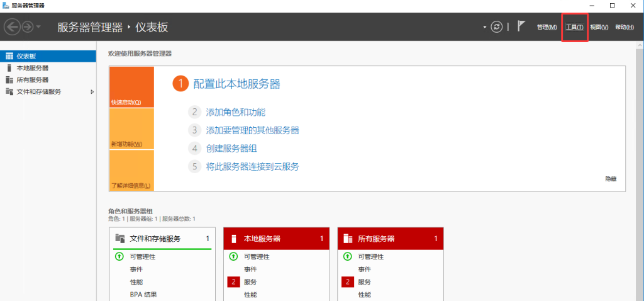Select 本地服务器 in the left sidebar
Screen dimensions: 644x301
[32, 68]
